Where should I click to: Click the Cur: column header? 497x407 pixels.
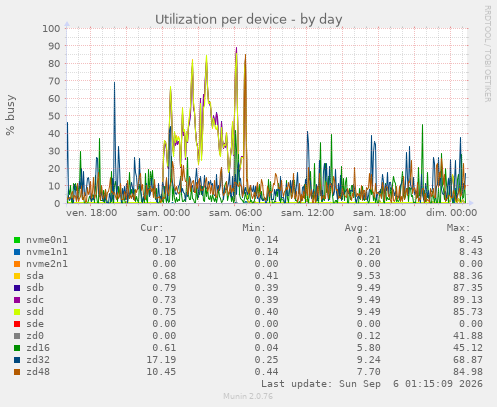pyautogui.click(x=152, y=228)
